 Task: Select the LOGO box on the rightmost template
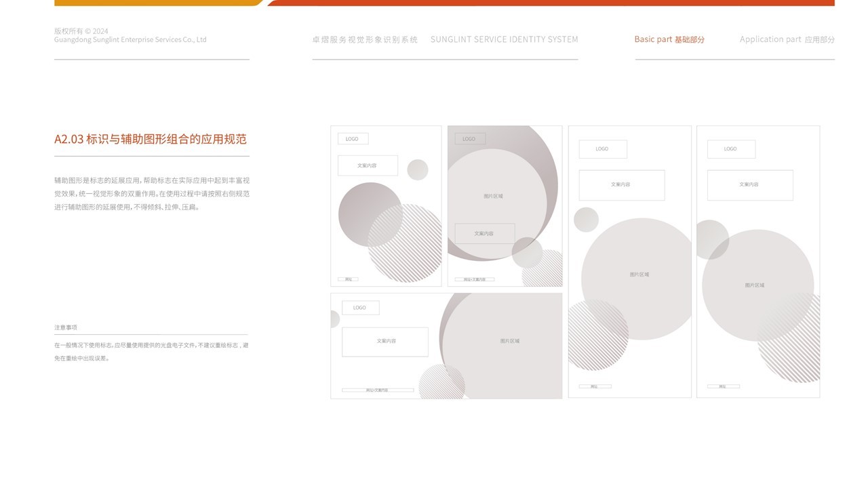pos(731,148)
